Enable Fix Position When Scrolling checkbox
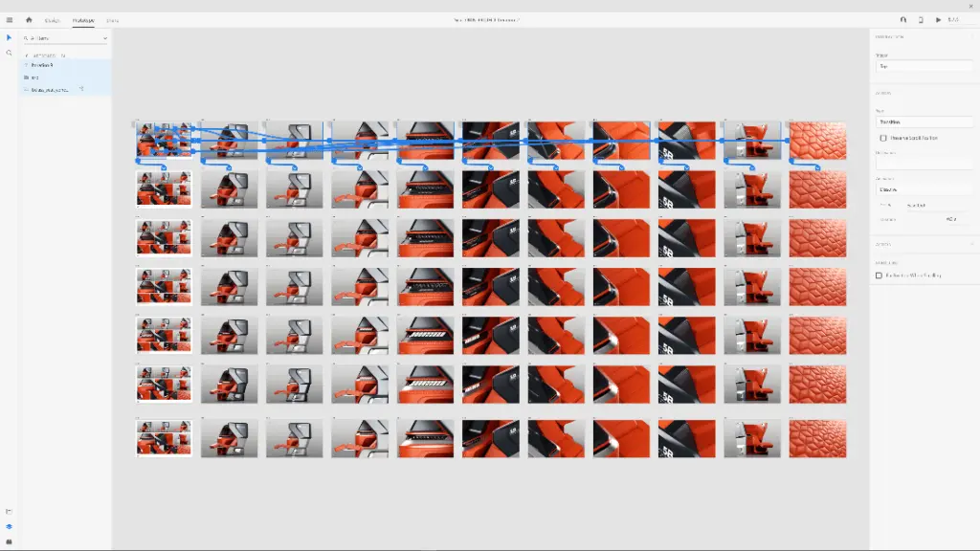This screenshot has width=980, height=551. pyautogui.click(x=879, y=275)
